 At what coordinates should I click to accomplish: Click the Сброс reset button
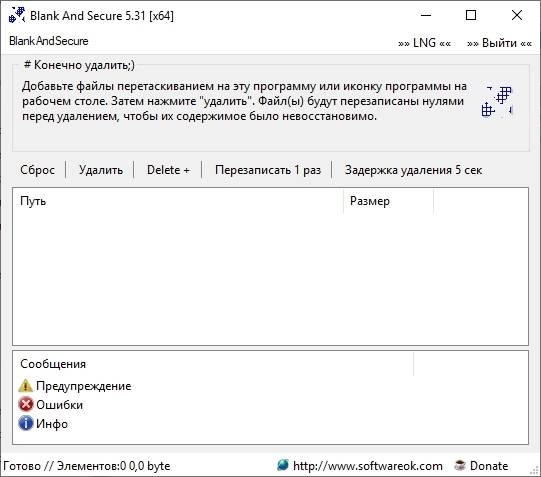37,170
